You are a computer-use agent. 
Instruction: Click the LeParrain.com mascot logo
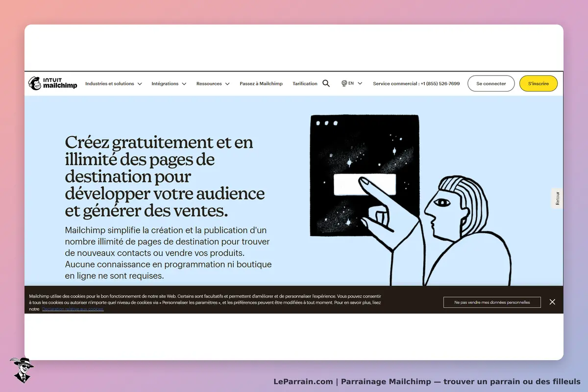point(22,370)
